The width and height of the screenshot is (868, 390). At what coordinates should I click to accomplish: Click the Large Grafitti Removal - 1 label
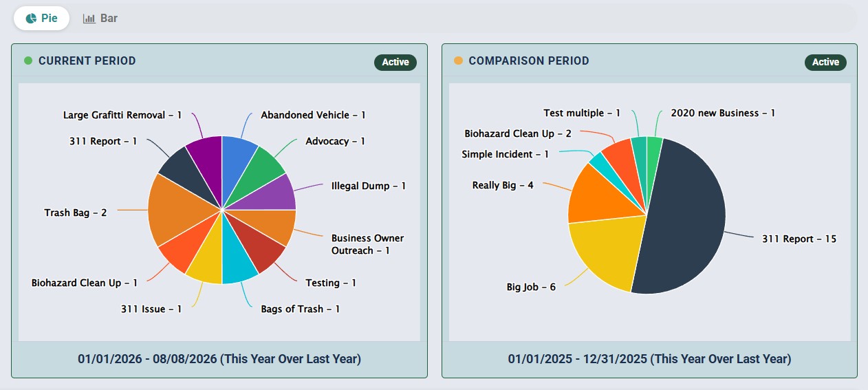pyautogui.click(x=122, y=115)
